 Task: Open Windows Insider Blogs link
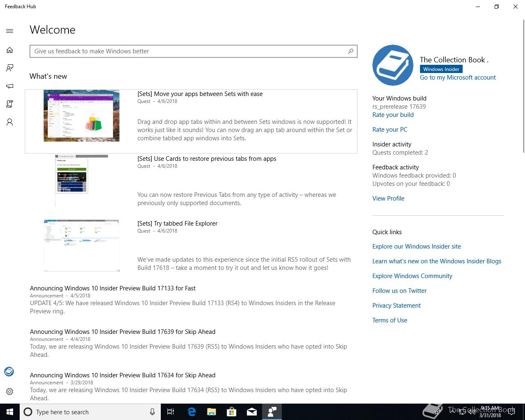click(437, 261)
